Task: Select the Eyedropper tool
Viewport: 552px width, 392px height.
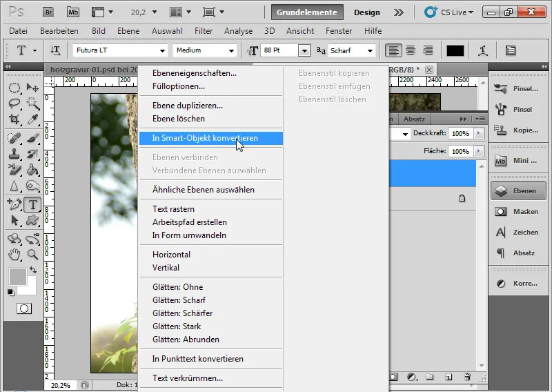Action: 32,119
